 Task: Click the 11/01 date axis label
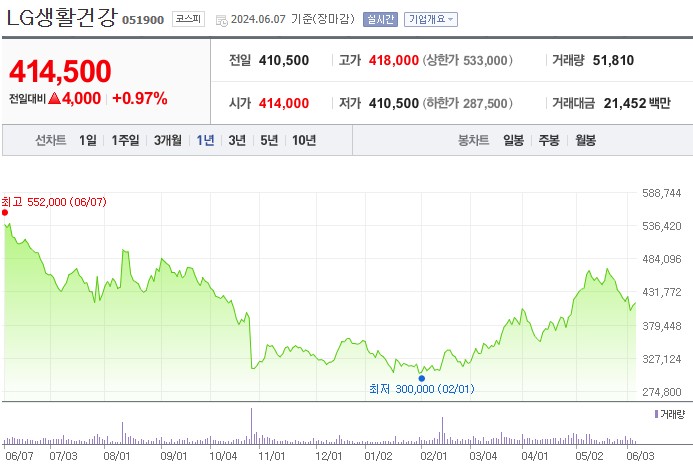271,456
